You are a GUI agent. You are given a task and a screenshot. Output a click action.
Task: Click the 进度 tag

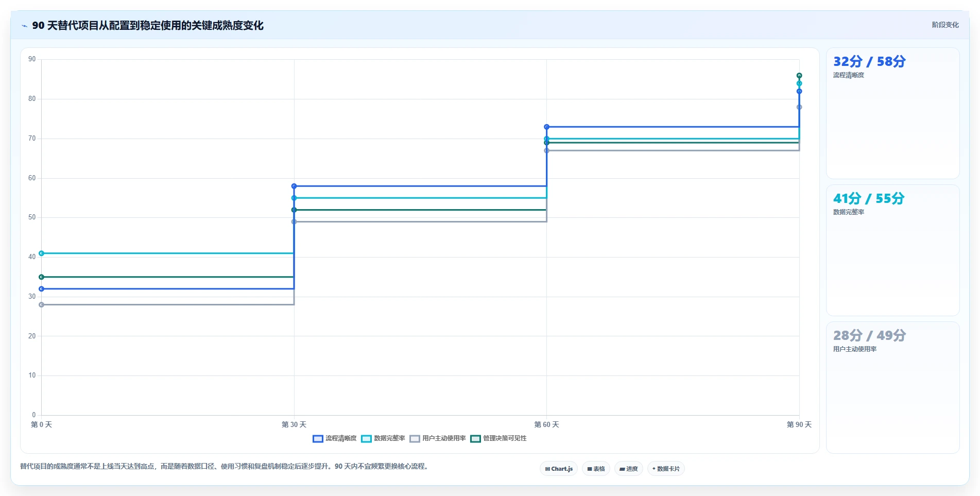pyautogui.click(x=628, y=469)
